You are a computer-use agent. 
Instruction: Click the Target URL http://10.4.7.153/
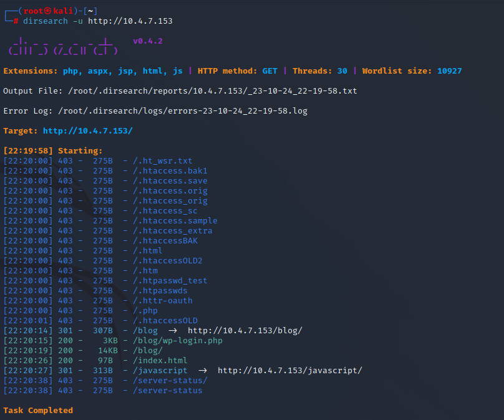88,131
